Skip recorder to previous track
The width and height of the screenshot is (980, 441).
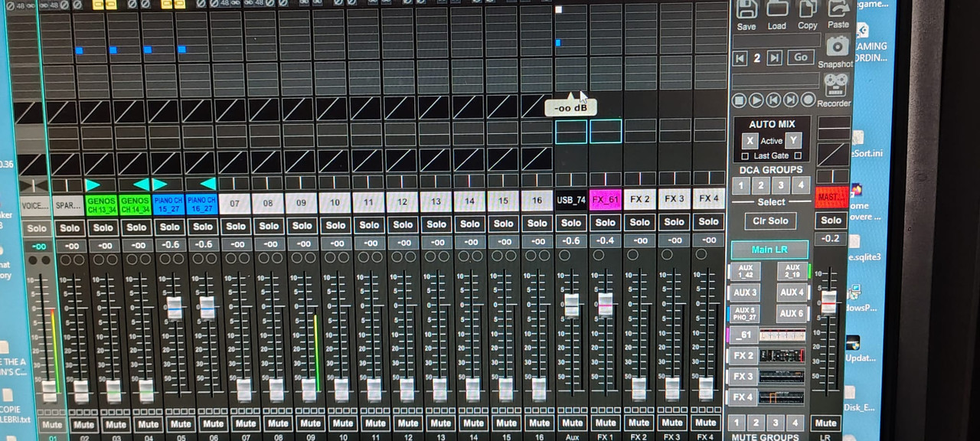point(773,100)
